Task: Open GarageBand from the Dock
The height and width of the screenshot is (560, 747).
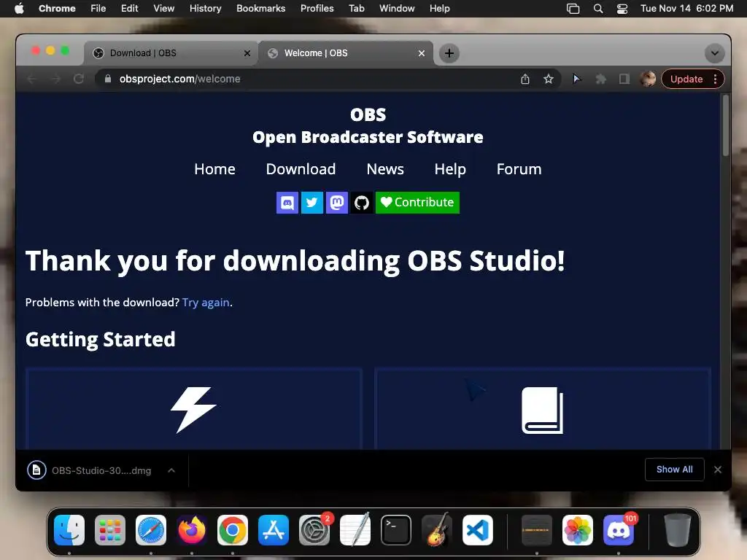Action: (437, 530)
